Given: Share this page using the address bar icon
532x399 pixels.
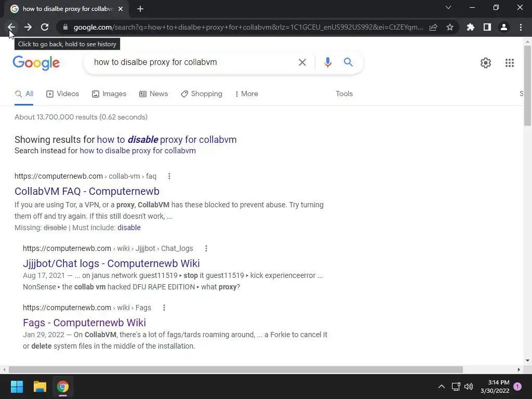Looking at the screenshot, I should coord(433,27).
